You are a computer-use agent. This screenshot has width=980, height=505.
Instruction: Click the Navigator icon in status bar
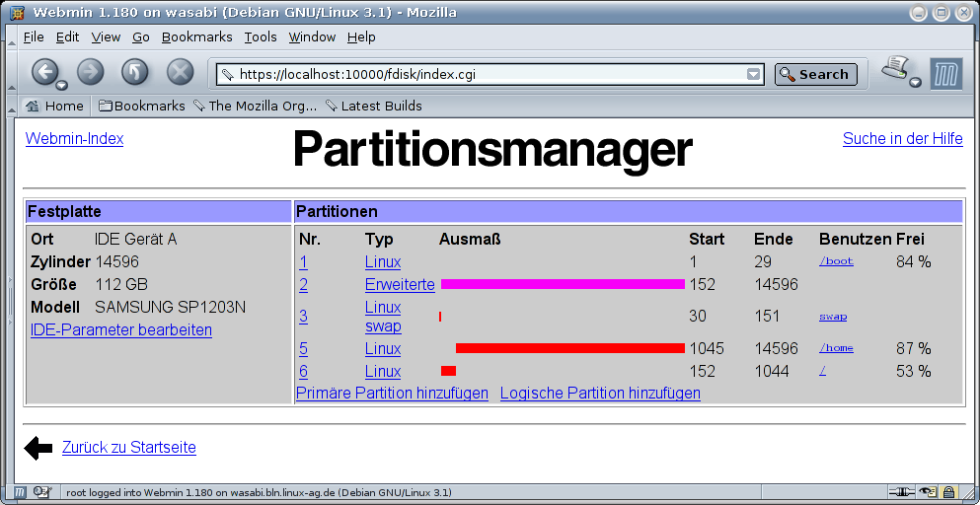(x=20, y=492)
